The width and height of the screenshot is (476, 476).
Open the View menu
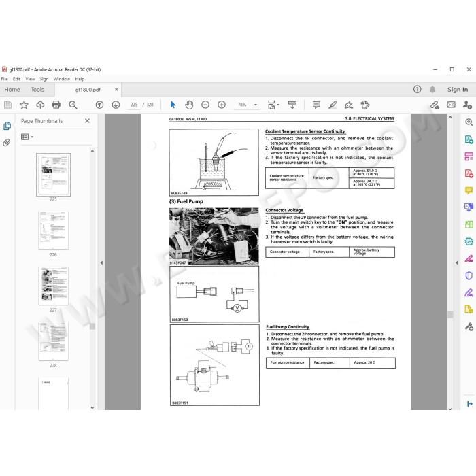[30, 79]
